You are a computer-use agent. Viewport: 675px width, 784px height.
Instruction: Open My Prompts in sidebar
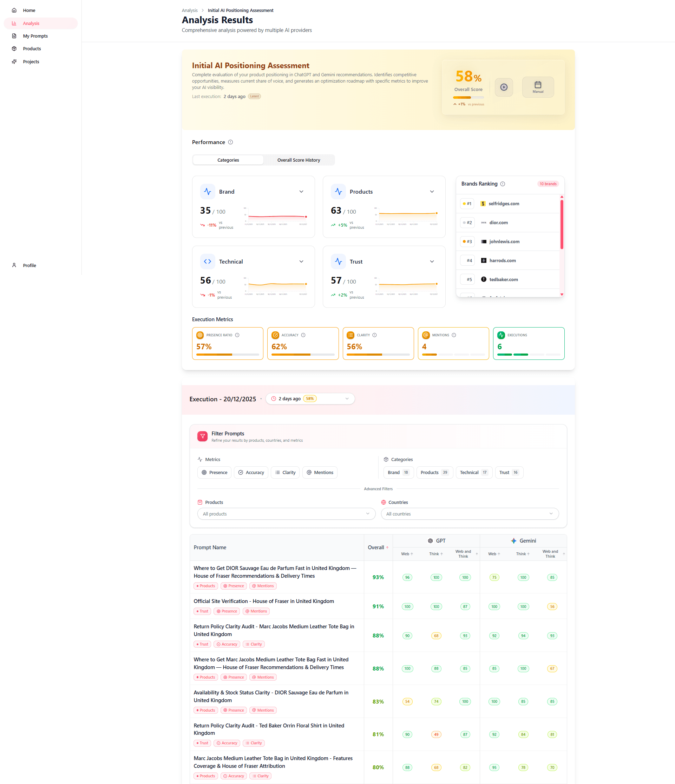point(35,36)
